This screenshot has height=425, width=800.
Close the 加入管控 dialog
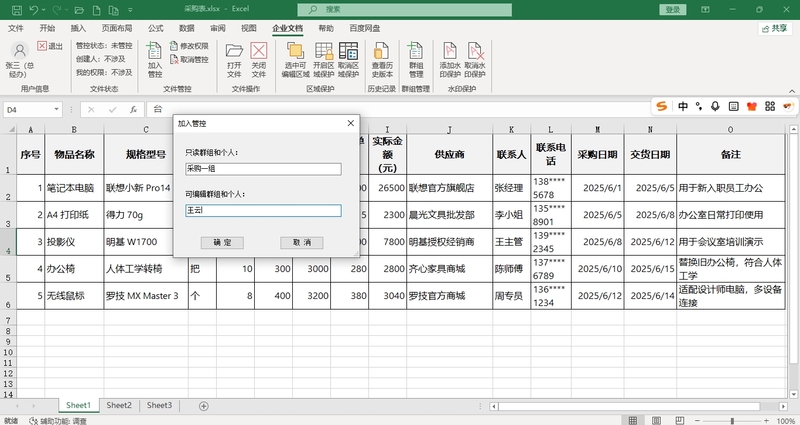(351, 123)
